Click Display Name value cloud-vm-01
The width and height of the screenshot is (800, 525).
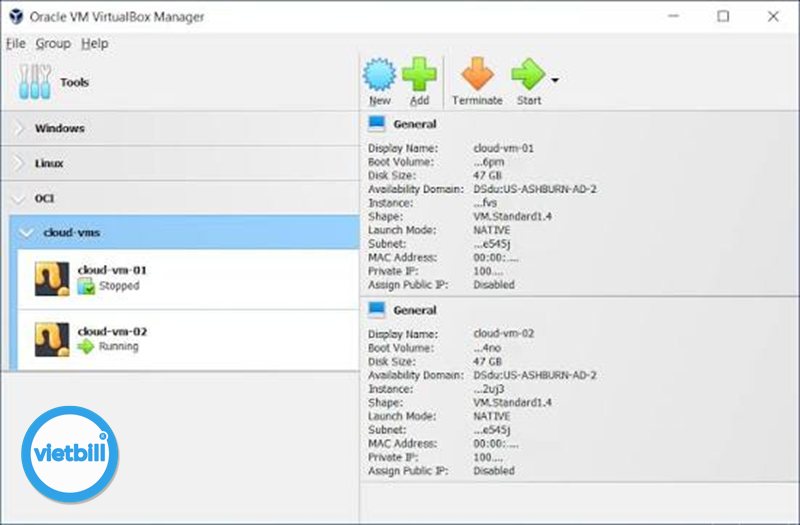[504, 148]
